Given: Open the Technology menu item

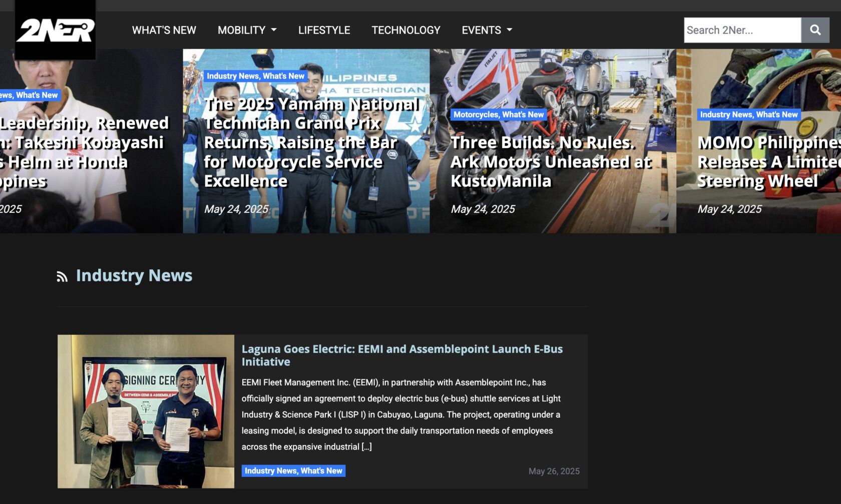Looking at the screenshot, I should click(406, 30).
